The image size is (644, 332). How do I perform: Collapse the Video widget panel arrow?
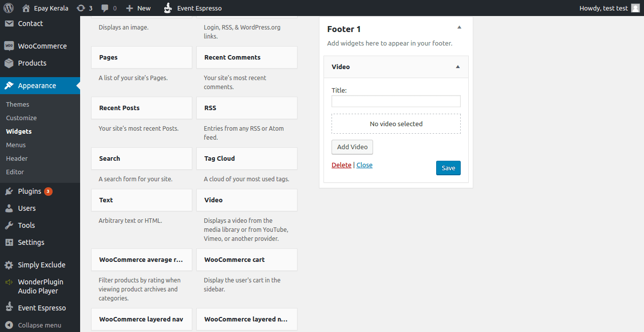(458, 67)
